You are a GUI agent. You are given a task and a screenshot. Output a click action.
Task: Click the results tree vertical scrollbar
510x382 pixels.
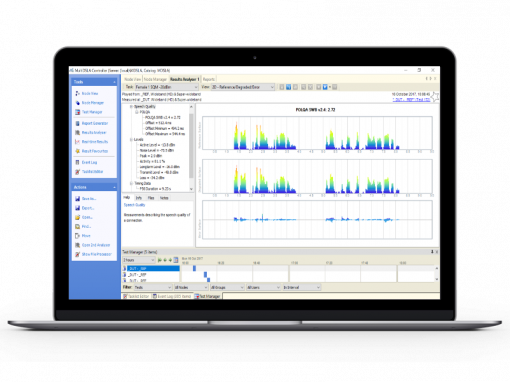(x=191, y=148)
